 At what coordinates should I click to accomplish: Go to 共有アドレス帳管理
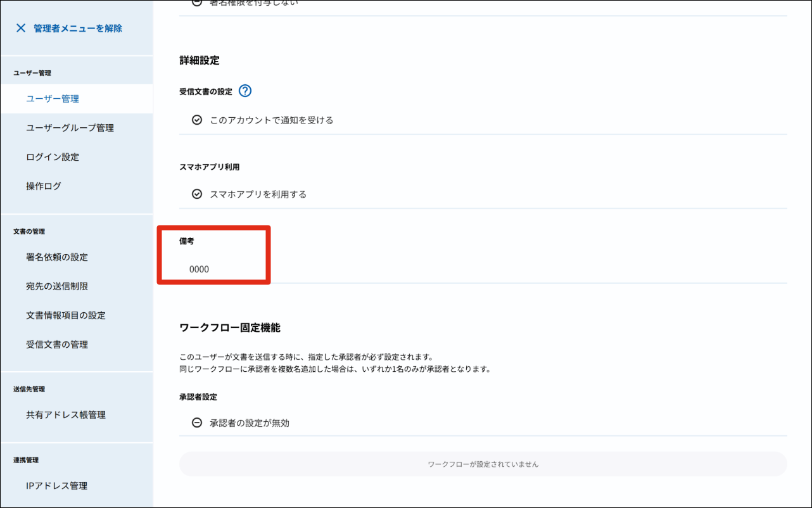click(x=66, y=415)
